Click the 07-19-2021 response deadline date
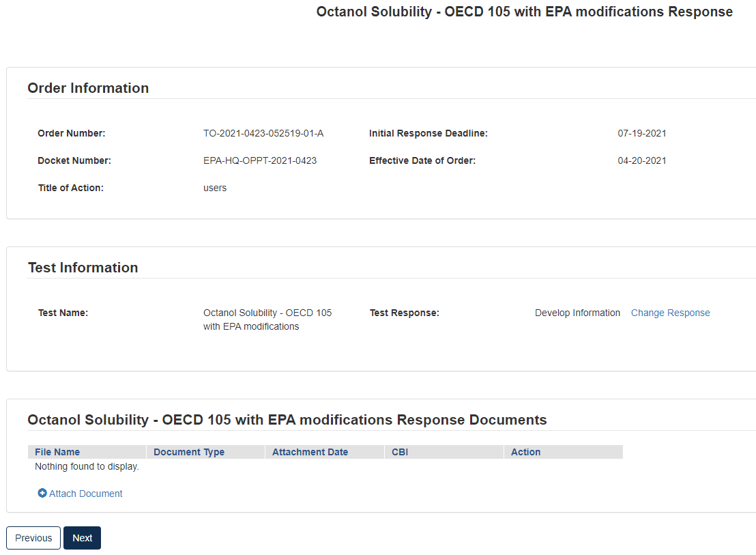756x555 pixels. click(x=642, y=133)
